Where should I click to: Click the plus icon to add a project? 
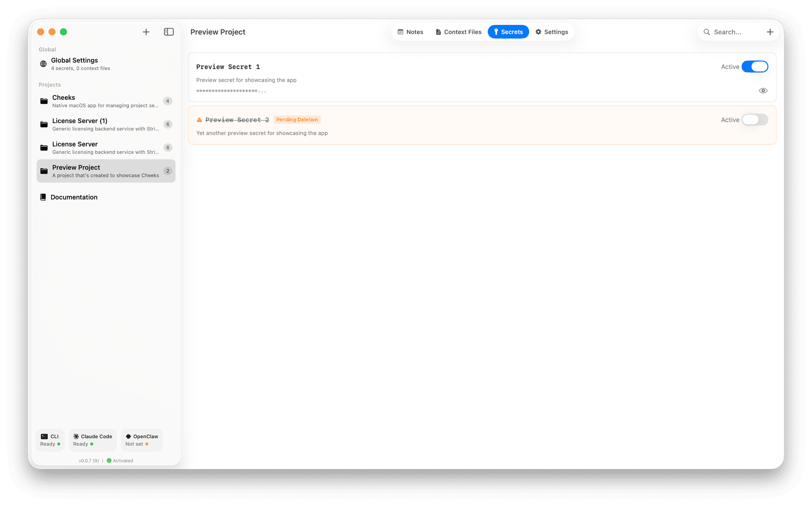146,32
